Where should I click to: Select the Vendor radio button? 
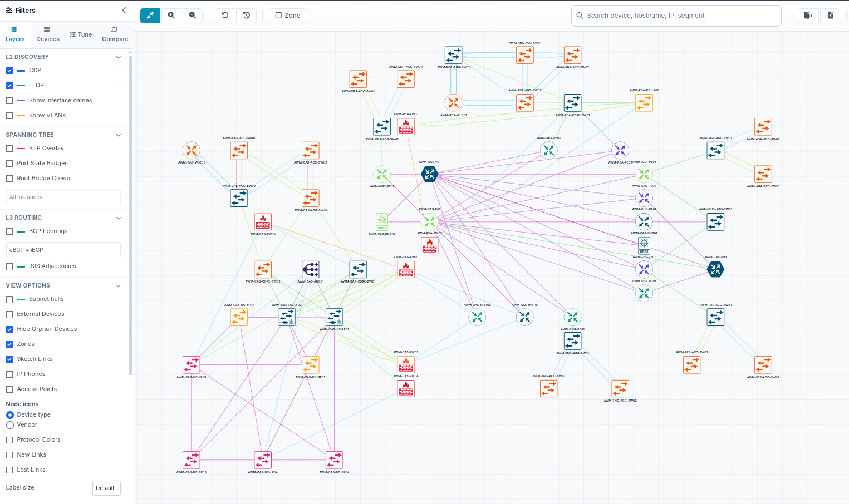10,425
